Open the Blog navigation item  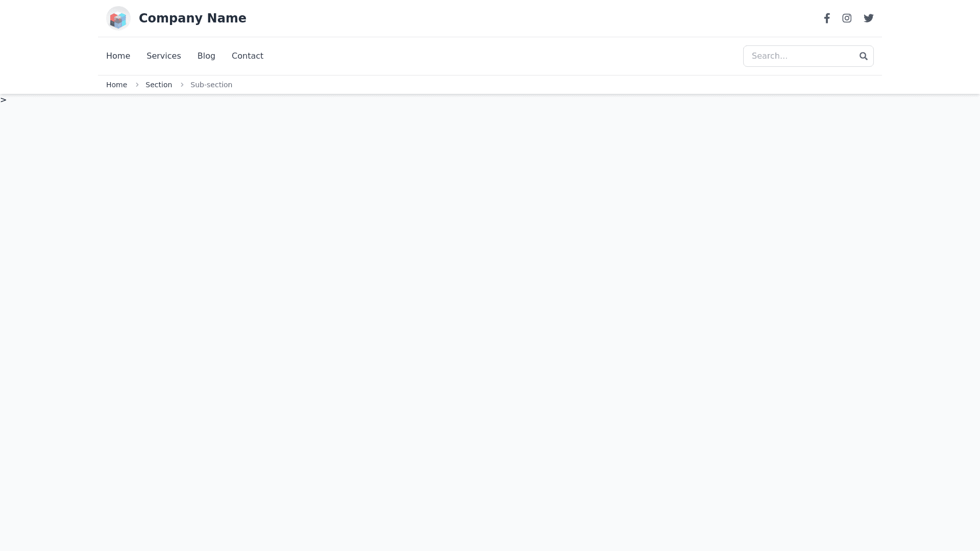point(206,56)
